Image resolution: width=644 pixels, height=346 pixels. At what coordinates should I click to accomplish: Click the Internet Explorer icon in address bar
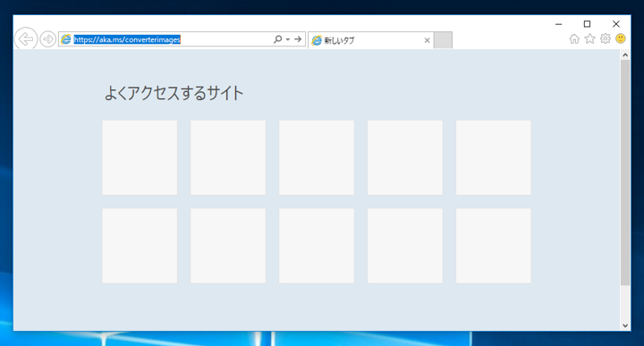tap(65, 39)
